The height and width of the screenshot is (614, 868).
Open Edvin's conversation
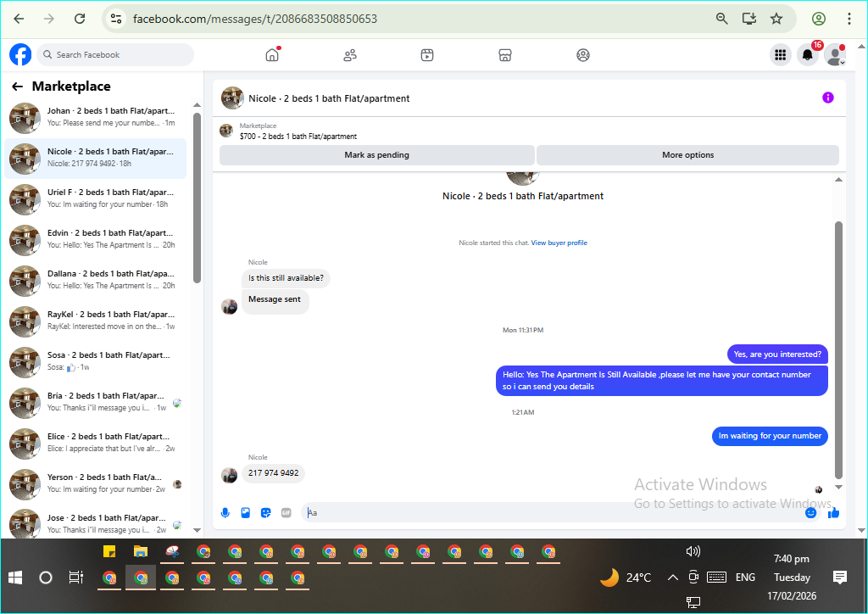point(96,240)
